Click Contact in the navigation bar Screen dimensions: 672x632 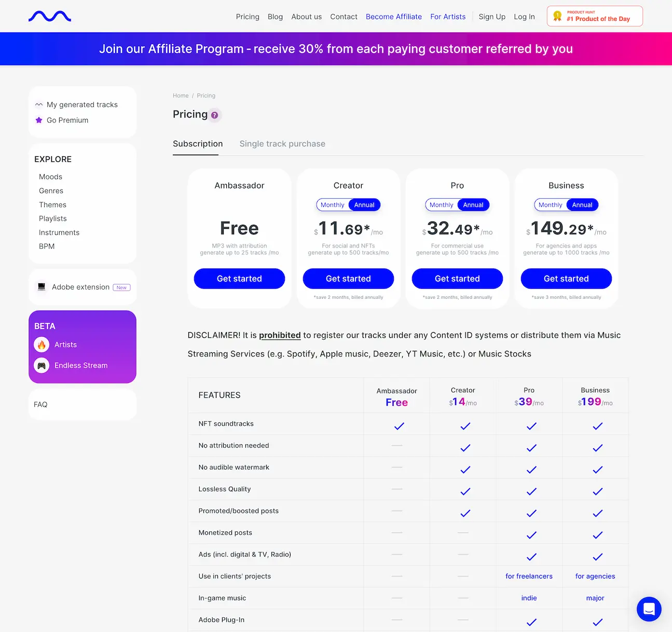[x=344, y=17]
